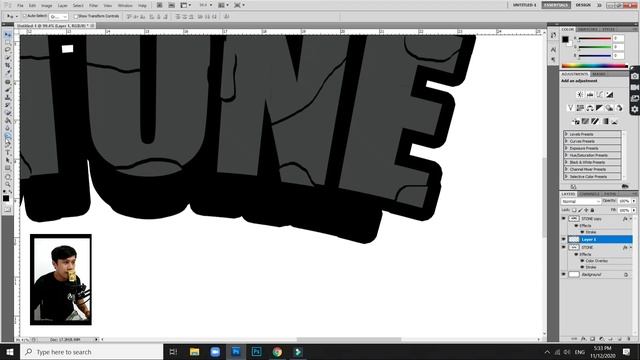Open the Normal blend mode dropdown
640x360 pixels.
coord(581,201)
